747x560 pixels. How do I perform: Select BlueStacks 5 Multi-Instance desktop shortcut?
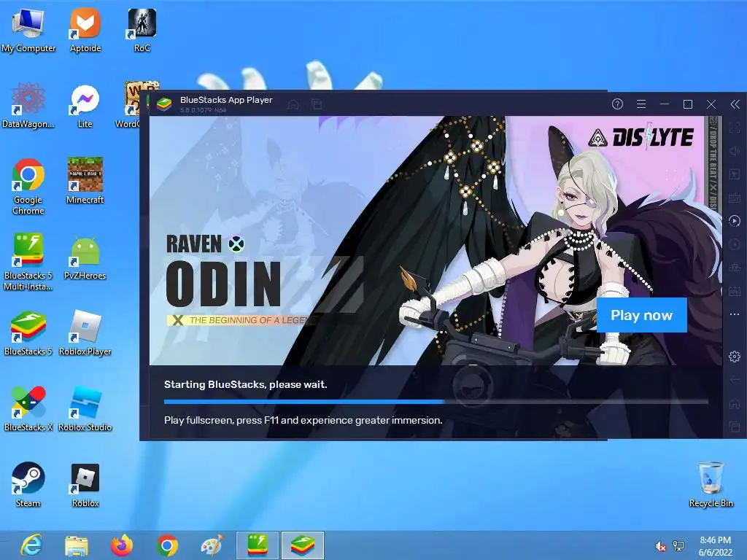pos(28,262)
